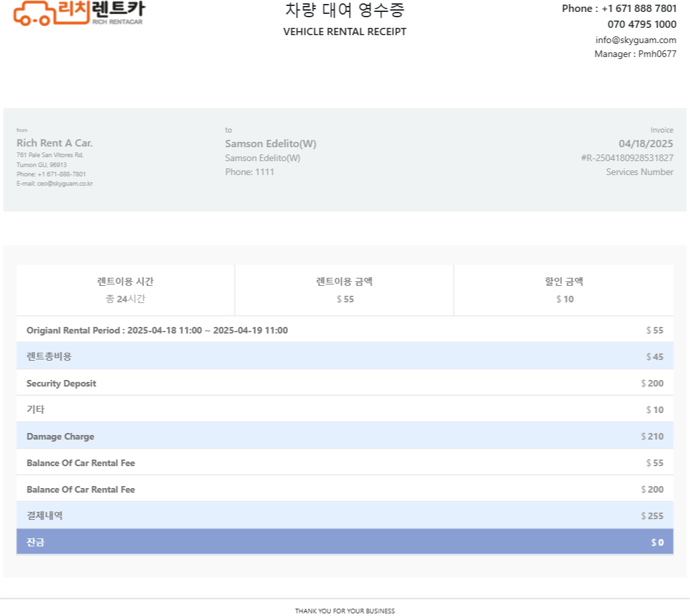Click THANK YOU FOR YOUR BUSINESS footer
This screenshot has height=616, width=690.
click(x=344, y=611)
